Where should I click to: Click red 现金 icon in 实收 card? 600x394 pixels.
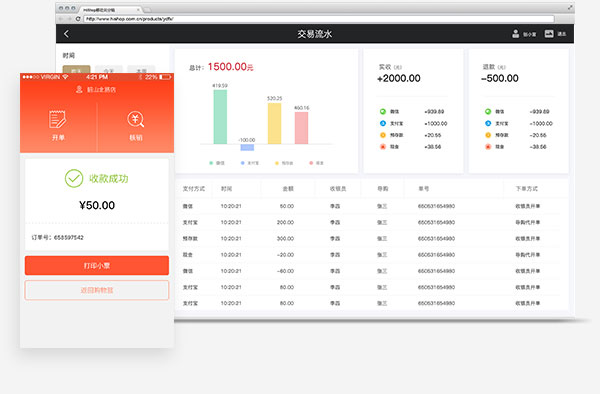coord(383,147)
